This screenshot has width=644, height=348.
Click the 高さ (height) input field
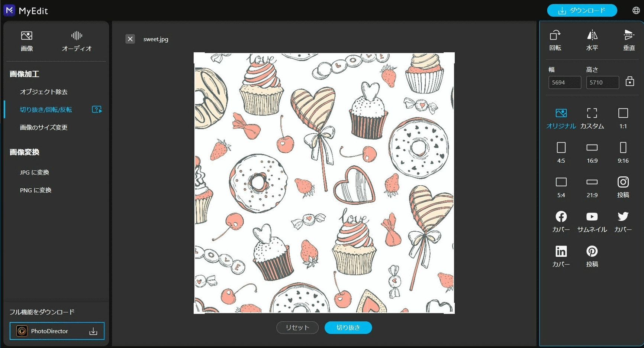(602, 82)
